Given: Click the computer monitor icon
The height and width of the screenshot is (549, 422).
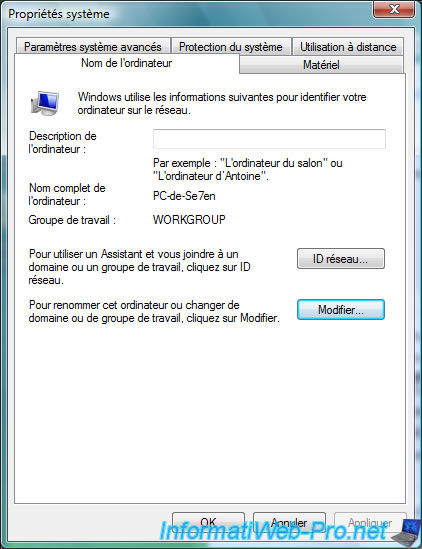Looking at the screenshot, I should point(44,104).
